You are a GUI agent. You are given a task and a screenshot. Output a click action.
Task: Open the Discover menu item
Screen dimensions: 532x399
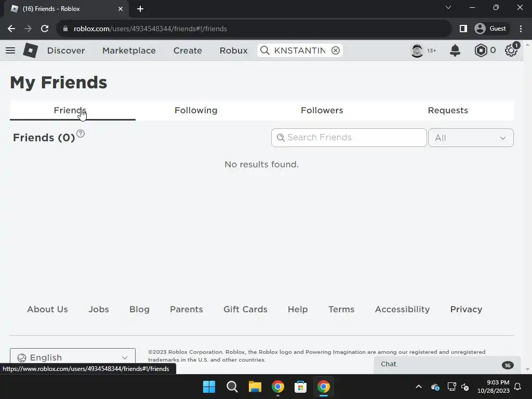coord(66,50)
